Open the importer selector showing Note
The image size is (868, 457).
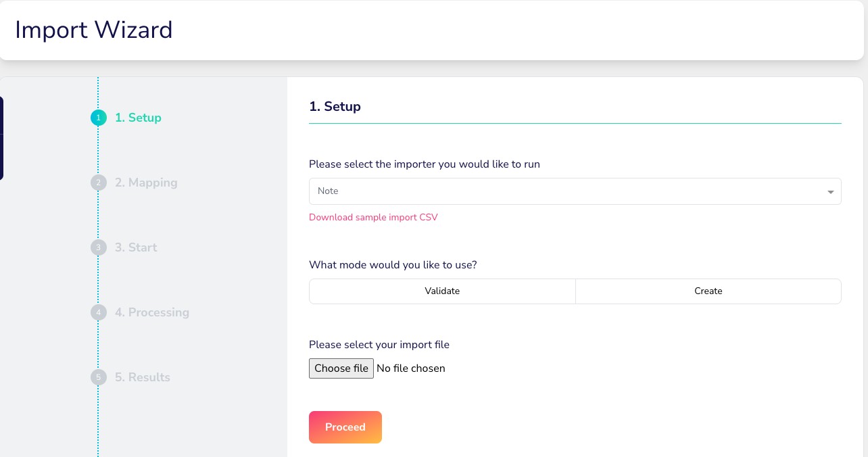coord(568,191)
